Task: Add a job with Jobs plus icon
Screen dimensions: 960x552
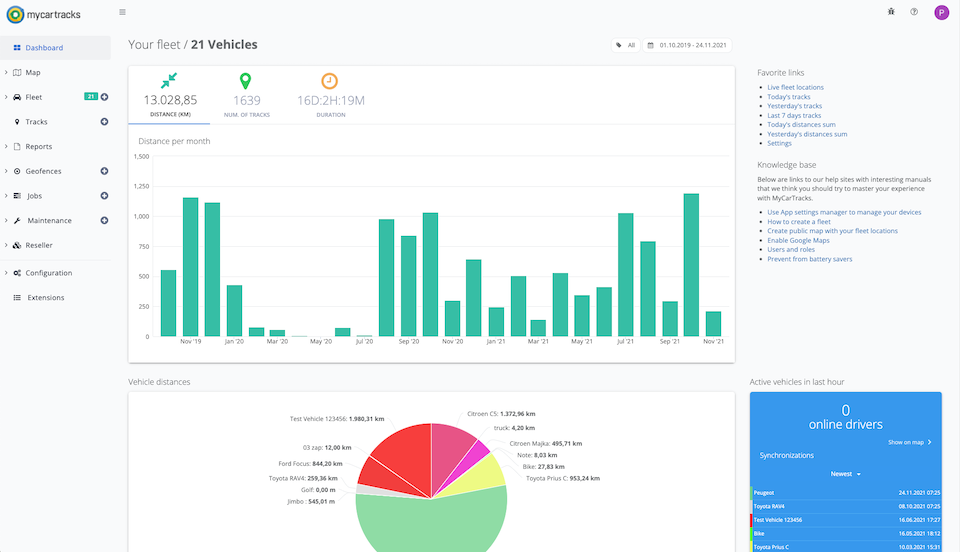Action: 104,196
